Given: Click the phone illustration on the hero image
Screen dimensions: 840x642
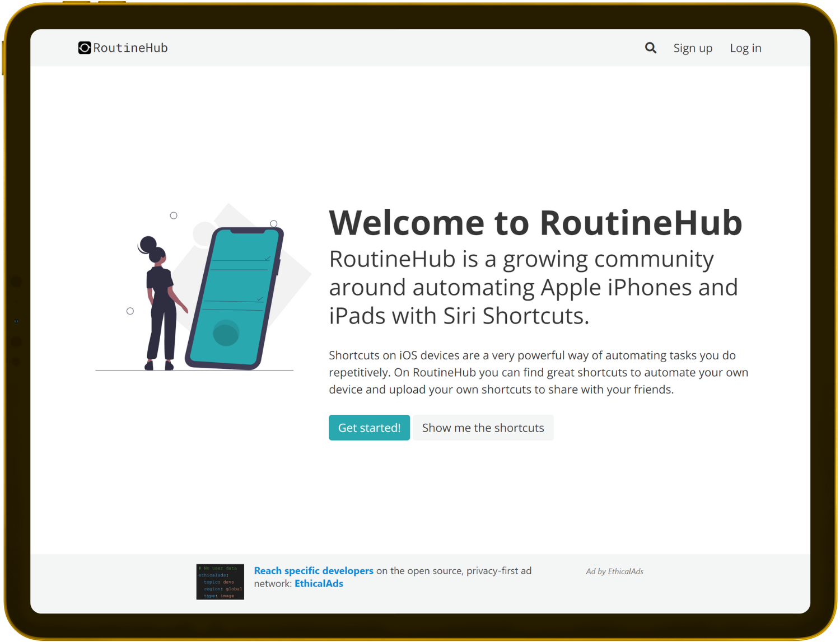Looking at the screenshot, I should (235, 297).
